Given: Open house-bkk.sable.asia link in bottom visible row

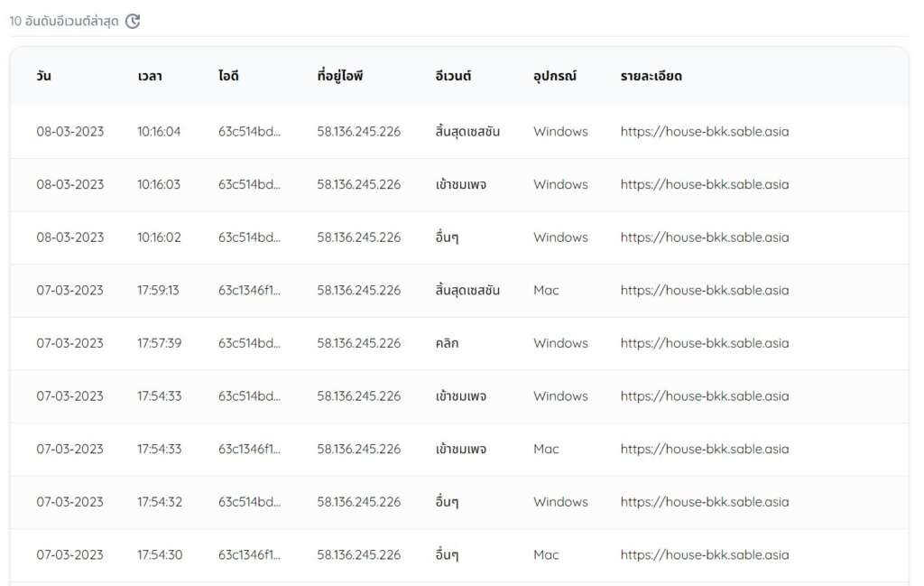Looking at the screenshot, I should [705, 554].
